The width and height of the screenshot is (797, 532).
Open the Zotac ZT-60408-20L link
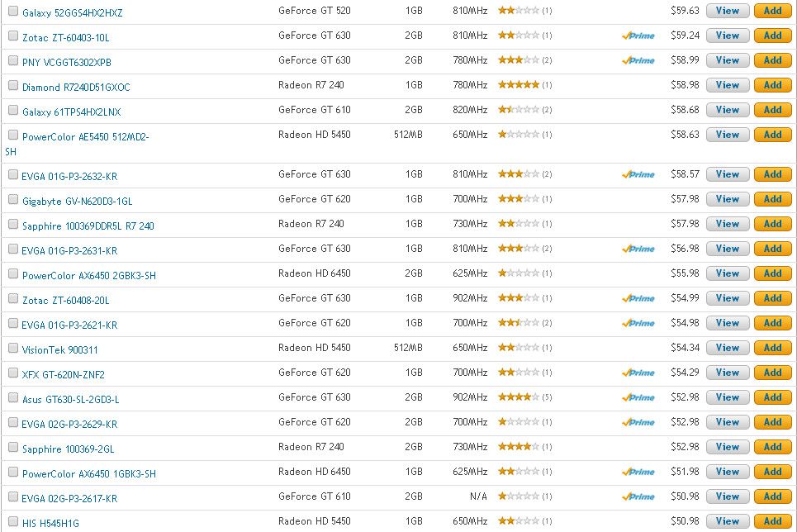click(x=65, y=300)
